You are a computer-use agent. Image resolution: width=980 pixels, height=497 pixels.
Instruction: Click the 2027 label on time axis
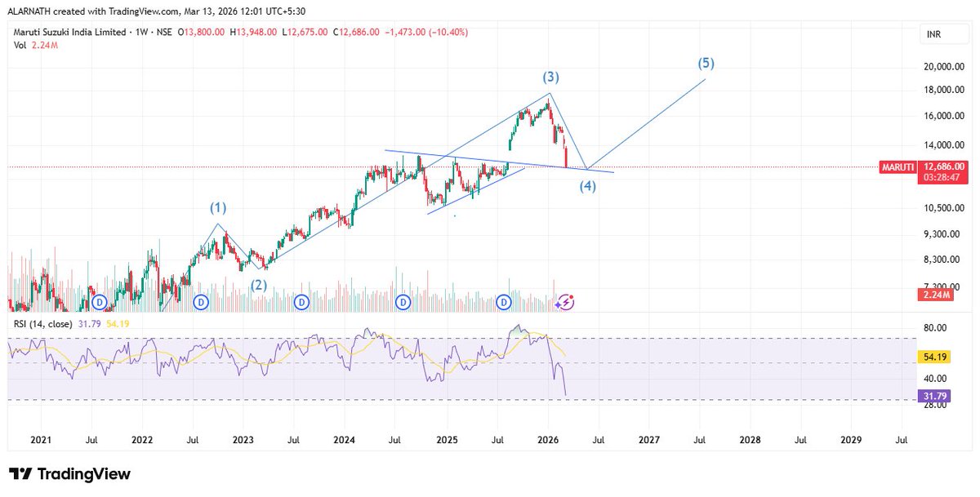[649, 440]
